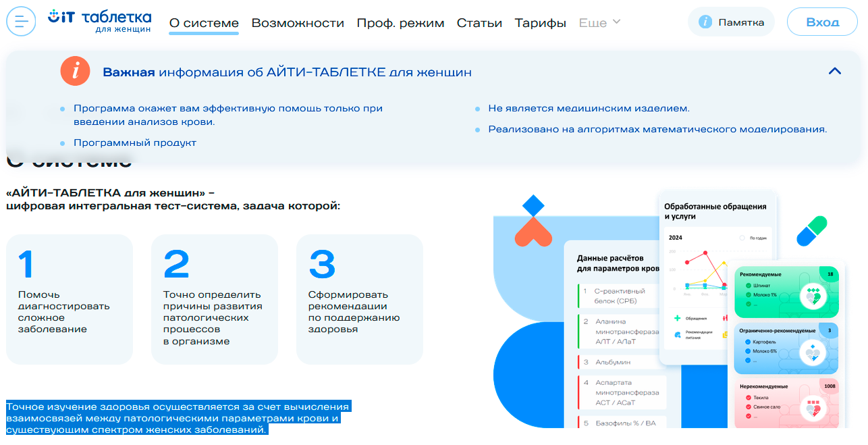Expand the Еще dropdown menu
The height and width of the screenshot is (445, 868).
(x=599, y=23)
